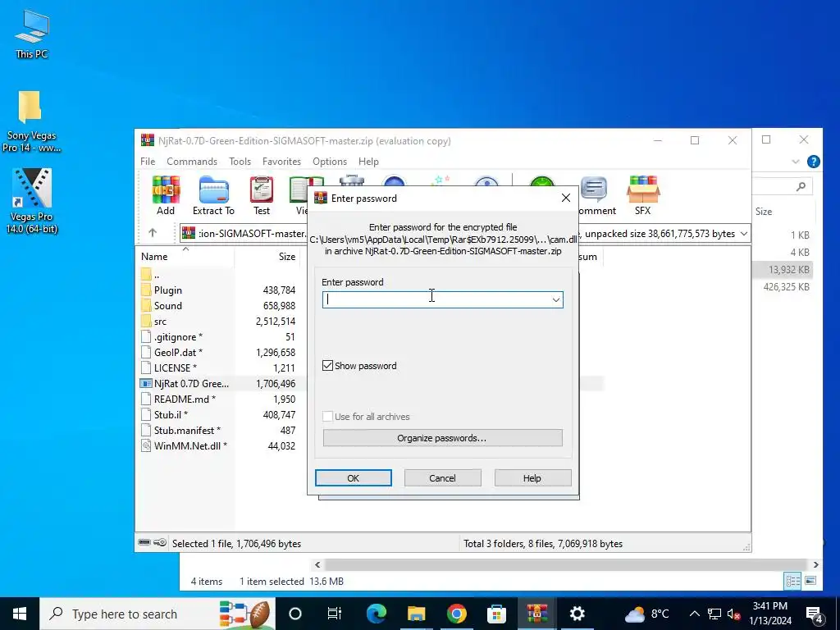Click the Size column header in WinRAR
Screen dimensions: 840x630
267,257
